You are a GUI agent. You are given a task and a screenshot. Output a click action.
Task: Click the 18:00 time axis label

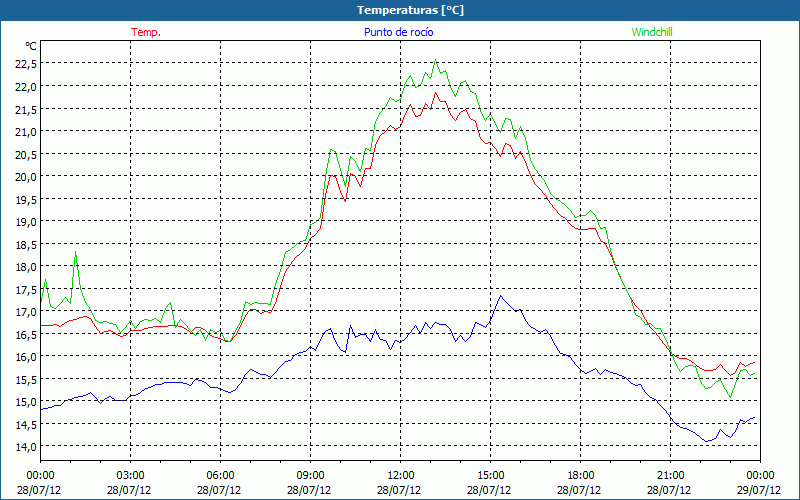coord(581,475)
